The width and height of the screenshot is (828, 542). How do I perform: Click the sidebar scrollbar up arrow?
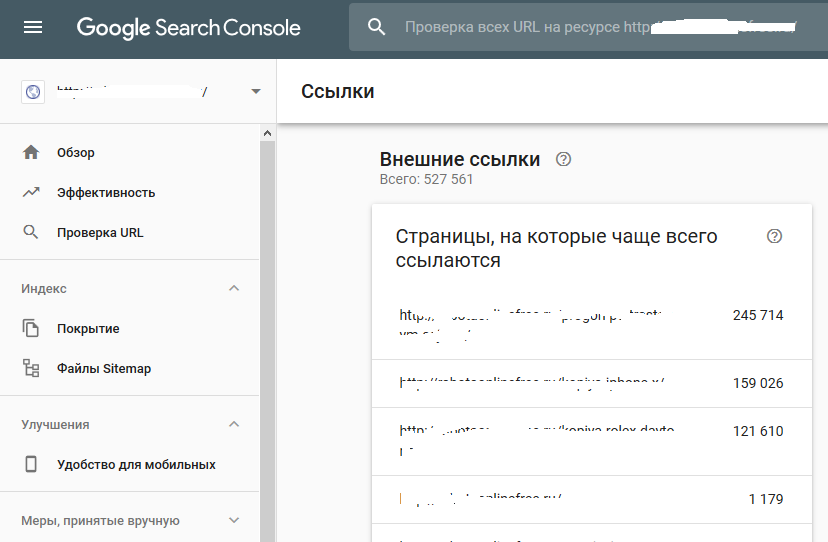[x=267, y=133]
